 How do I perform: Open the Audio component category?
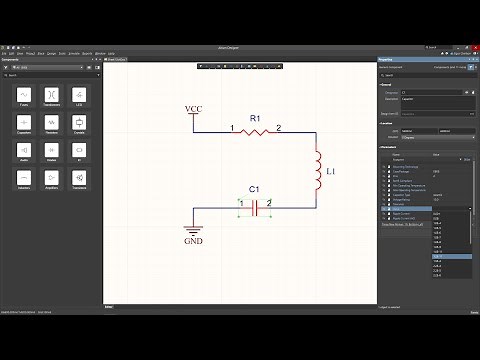point(24,151)
